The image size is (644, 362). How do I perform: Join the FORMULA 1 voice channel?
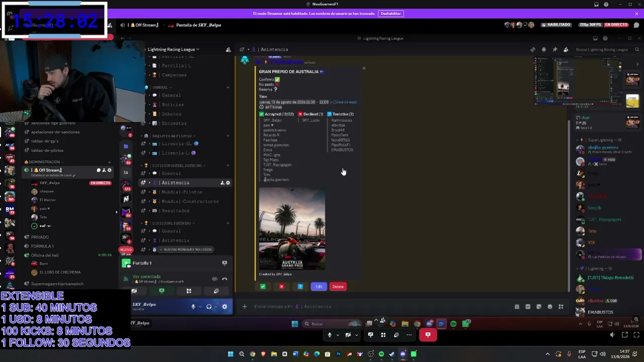[42, 246]
